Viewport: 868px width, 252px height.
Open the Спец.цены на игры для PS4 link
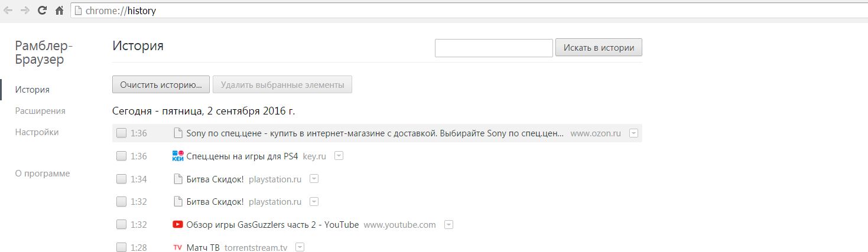(x=242, y=156)
